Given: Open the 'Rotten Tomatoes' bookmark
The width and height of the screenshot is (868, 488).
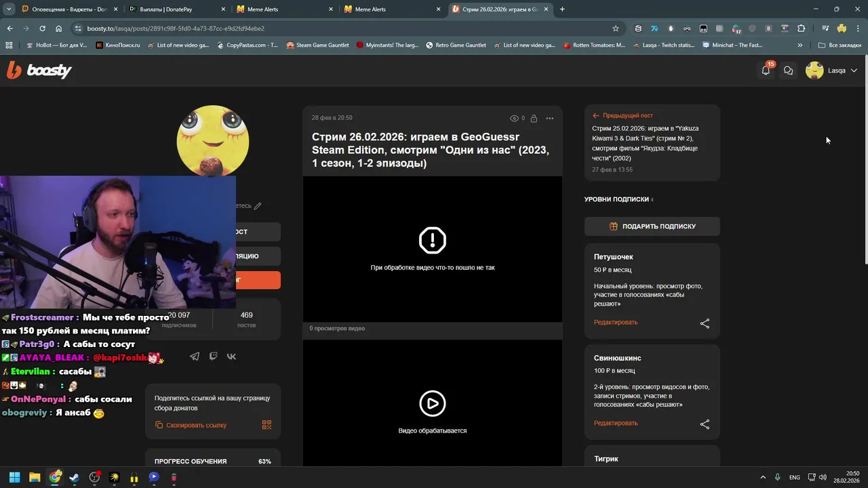Looking at the screenshot, I should click(x=594, y=45).
